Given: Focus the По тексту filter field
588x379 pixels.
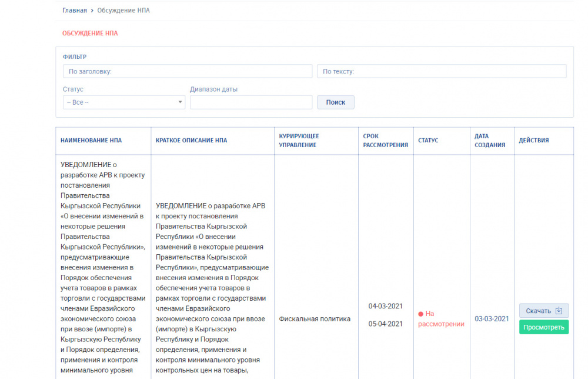Looking at the screenshot, I should tap(441, 71).
